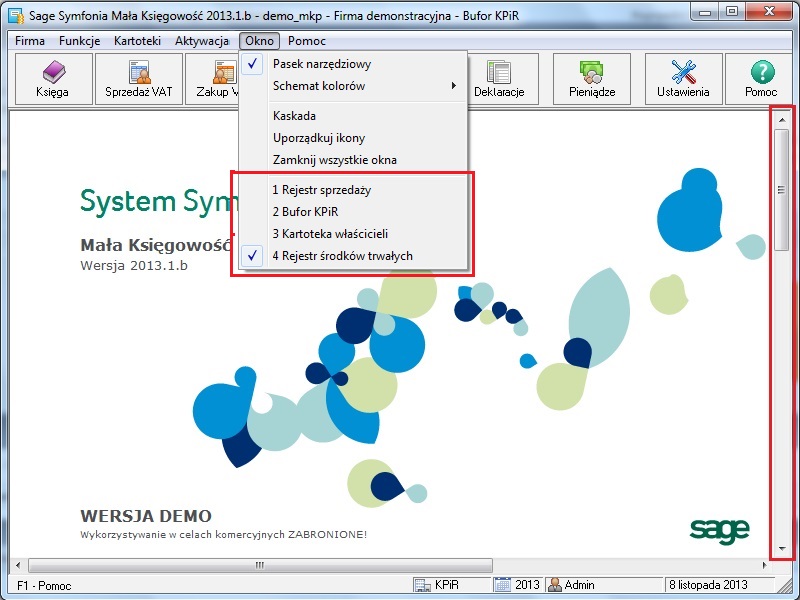Click the Pomoc help toolbar icon
Image resolution: width=800 pixels, height=600 pixels.
click(761, 79)
